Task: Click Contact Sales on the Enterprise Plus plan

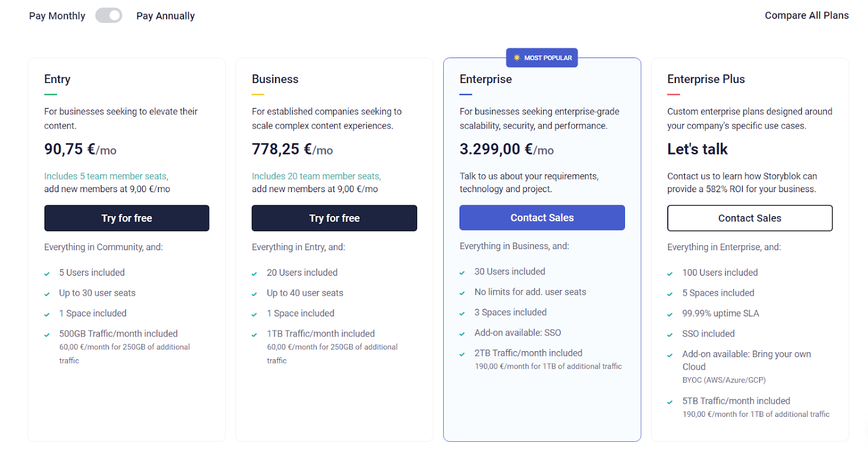Action: [x=749, y=218]
